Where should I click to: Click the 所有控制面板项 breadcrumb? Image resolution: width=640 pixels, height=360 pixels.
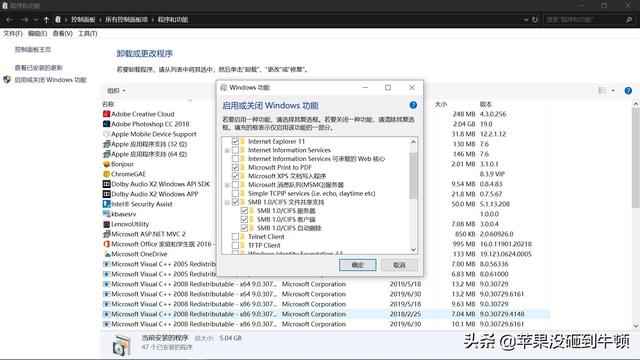pyautogui.click(x=127, y=20)
